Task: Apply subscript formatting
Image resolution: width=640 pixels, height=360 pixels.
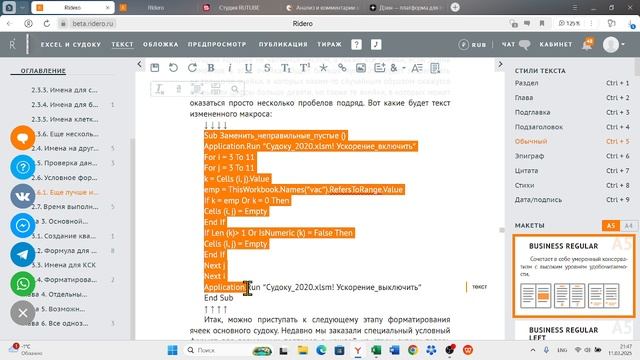Action: click(286, 68)
